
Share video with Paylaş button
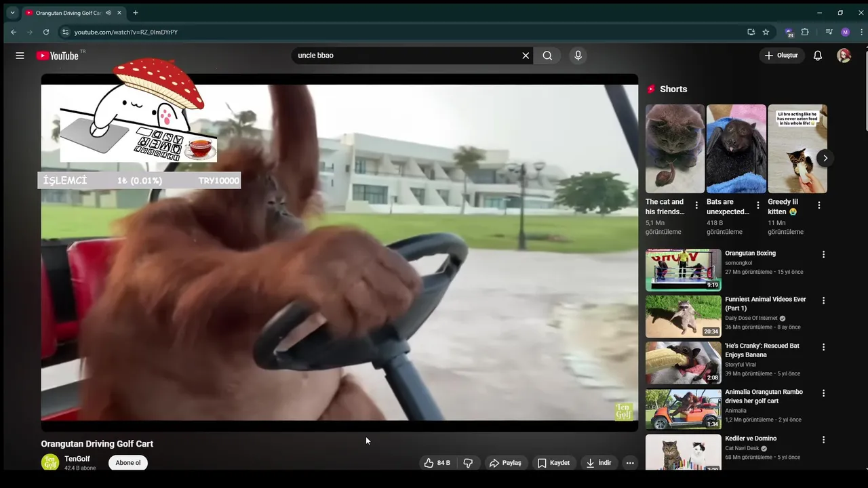(506, 463)
